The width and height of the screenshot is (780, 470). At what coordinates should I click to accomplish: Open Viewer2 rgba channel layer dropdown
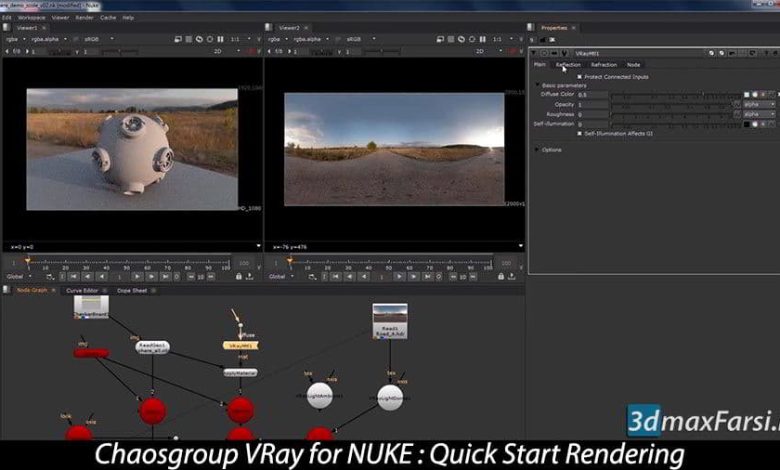point(278,39)
